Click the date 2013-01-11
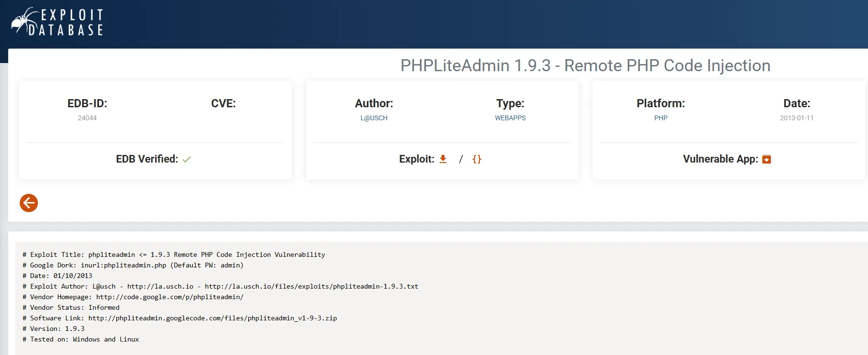 796,118
